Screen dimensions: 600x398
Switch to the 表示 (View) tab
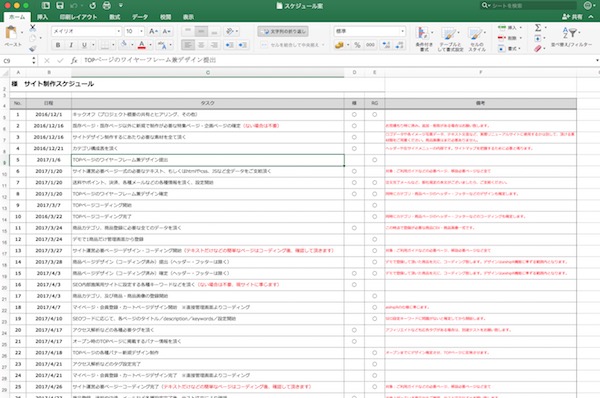pyautogui.click(x=188, y=17)
